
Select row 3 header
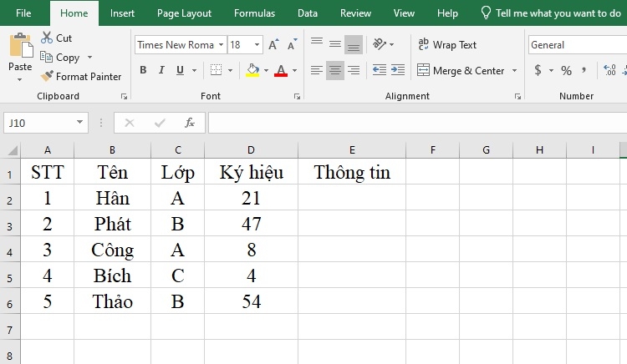[9, 224]
